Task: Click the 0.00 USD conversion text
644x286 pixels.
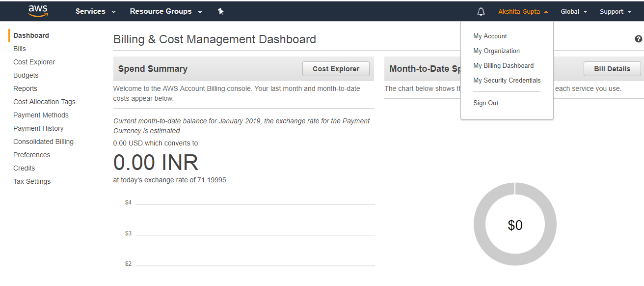Action: (x=156, y=143)
